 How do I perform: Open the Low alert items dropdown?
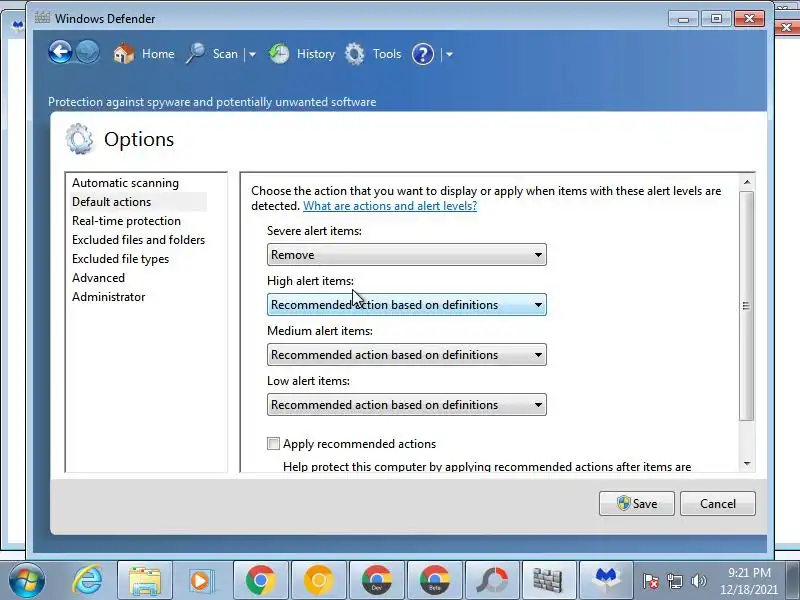(407, 405)
